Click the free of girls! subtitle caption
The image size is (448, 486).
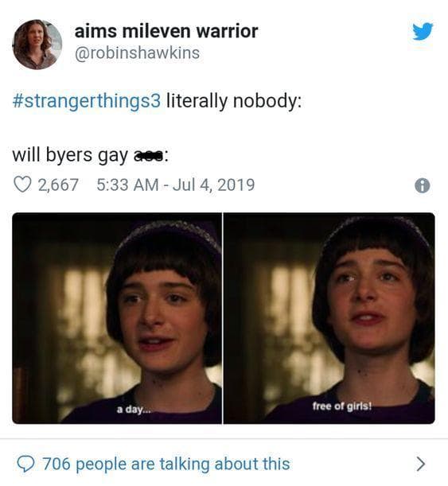click(342, 406)
